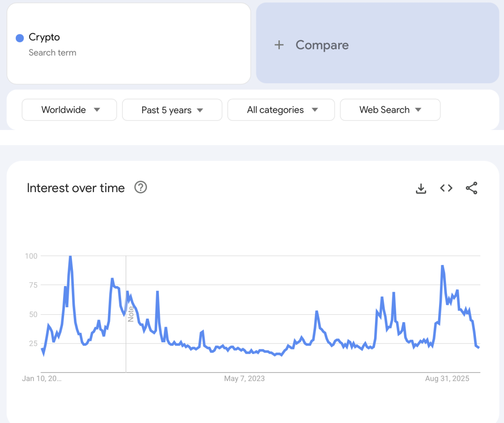Screen dimensions: 504x423
Task: Click the Compare button
Action: tap(322, 45)
